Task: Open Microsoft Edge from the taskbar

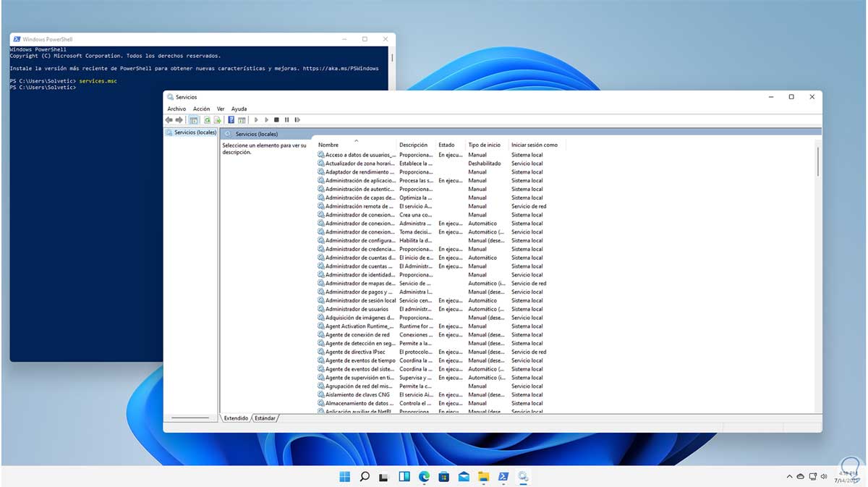Action: [424, 476]
